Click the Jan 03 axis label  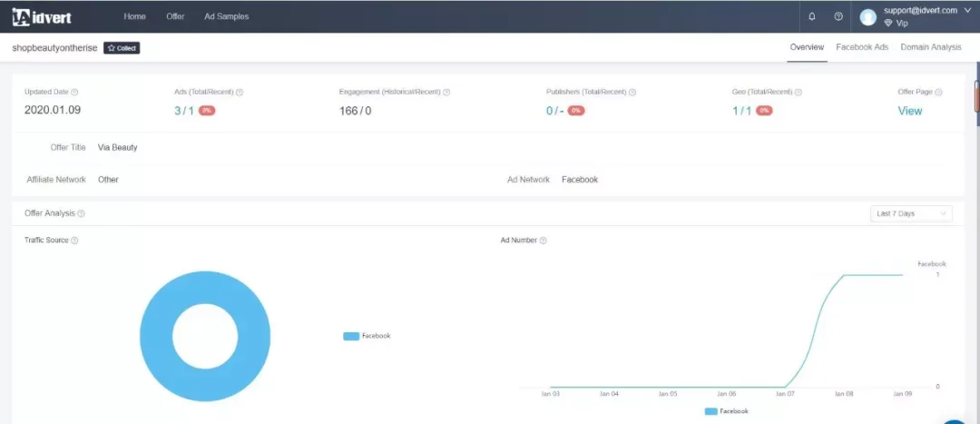click(550, 395)
